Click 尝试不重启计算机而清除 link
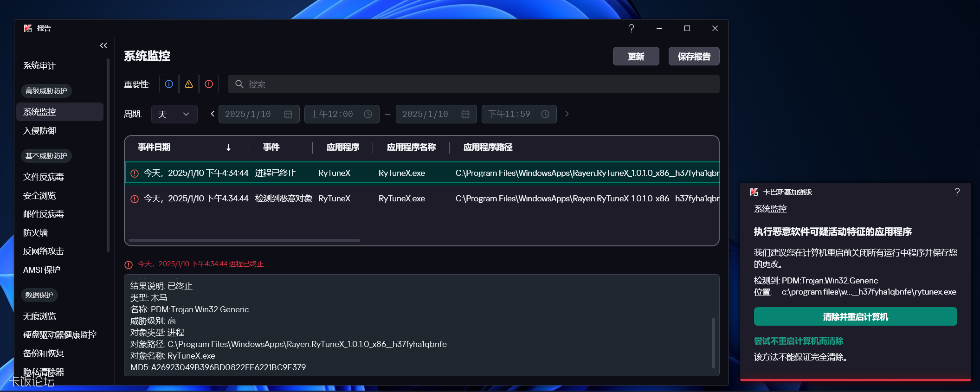980x392 pixels. point(799,341)
